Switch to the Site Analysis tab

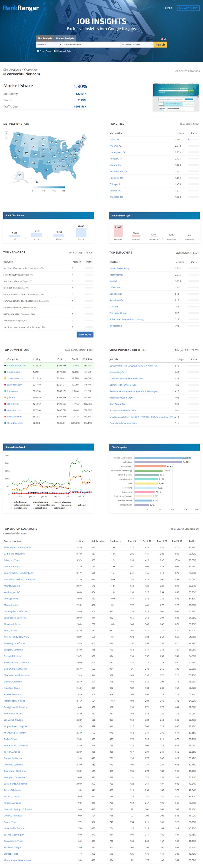point(45,38)
